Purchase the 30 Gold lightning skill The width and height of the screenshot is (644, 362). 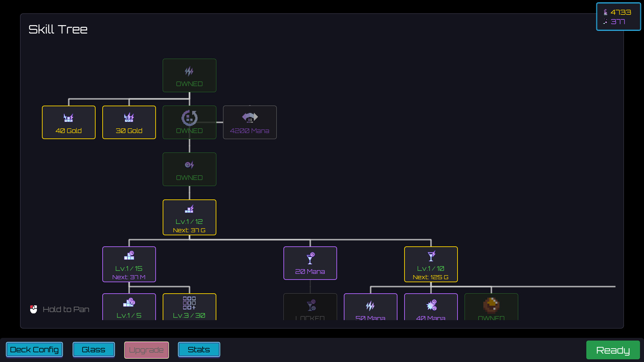(x=129, y=122)
